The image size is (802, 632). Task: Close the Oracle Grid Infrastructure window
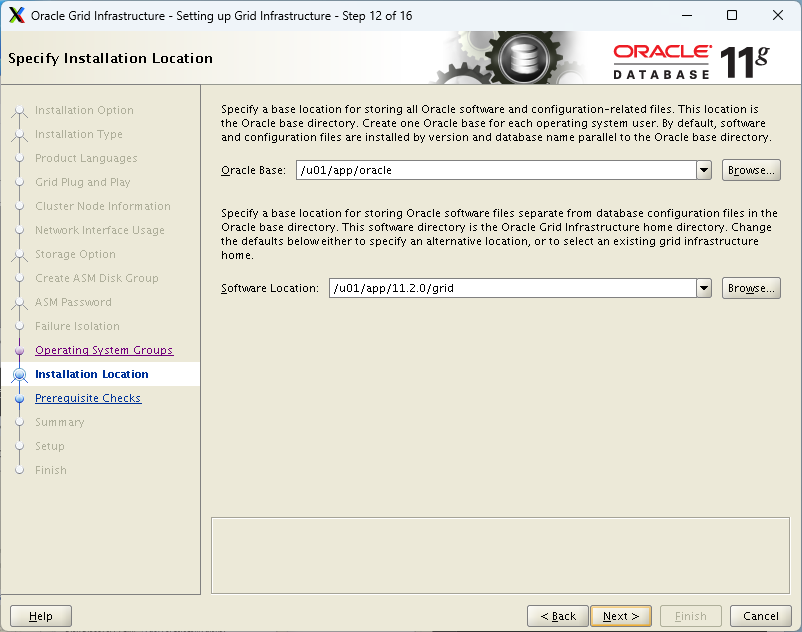[777, 15]
